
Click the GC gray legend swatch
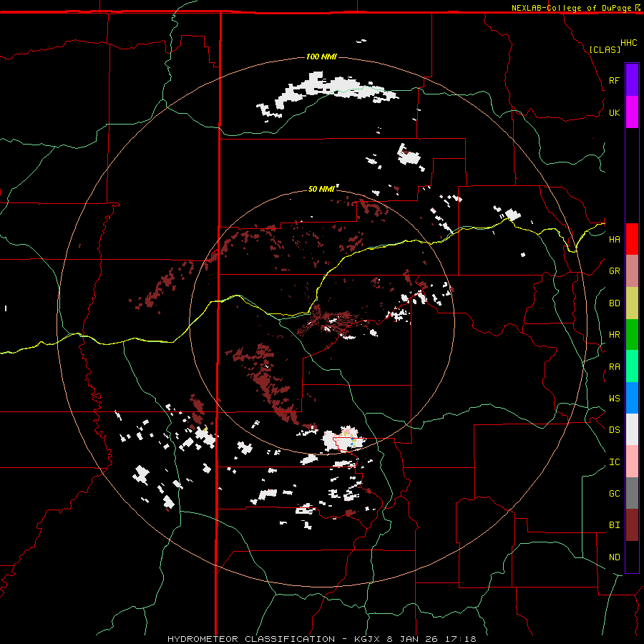[632, 493]
